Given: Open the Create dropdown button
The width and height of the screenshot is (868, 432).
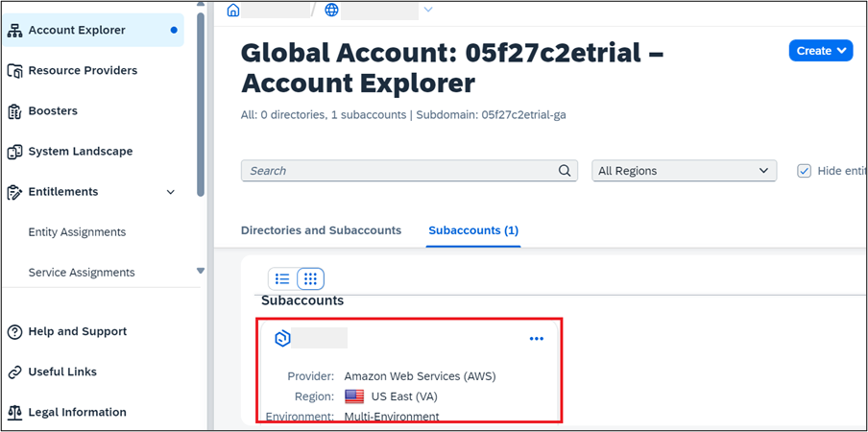Looking at the screenshot, I should [x=821, y=50].
